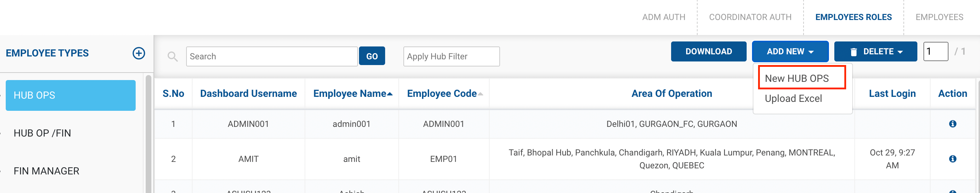Click the search magnifier icon

173,56
